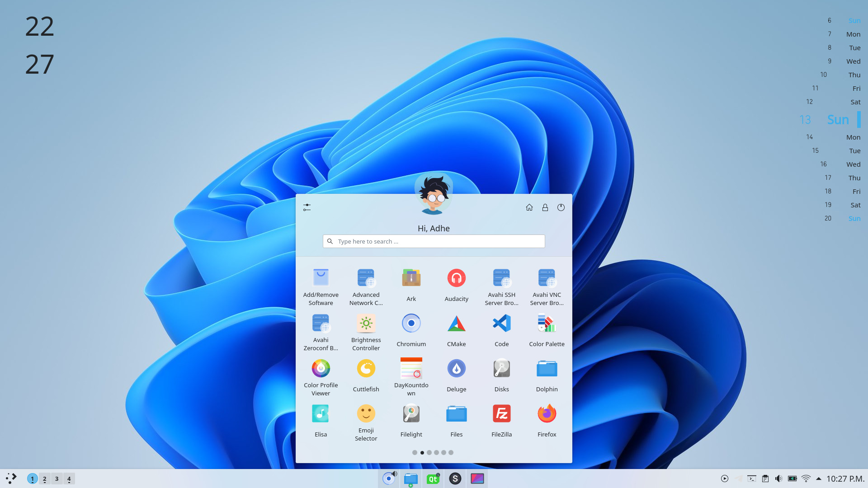Launch Avahi Zeroconf Browser
The height and width of the screenshot is (488, 868).
pos(321,332)
